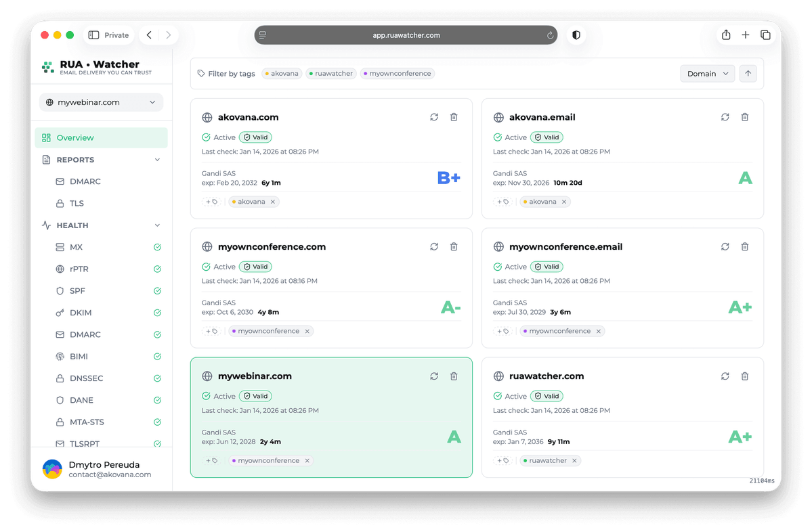Open the Domain sort dropdown

[x=707, y=74]
